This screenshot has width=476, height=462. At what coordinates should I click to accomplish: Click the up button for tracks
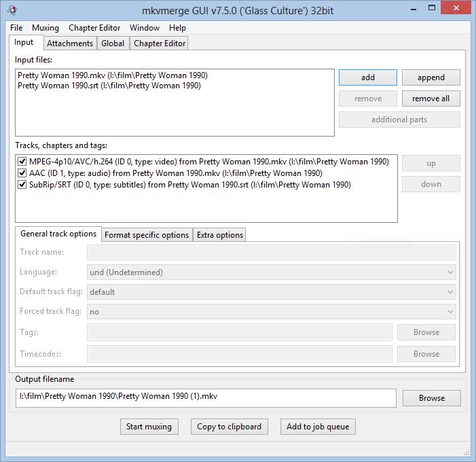click(431, 163)
